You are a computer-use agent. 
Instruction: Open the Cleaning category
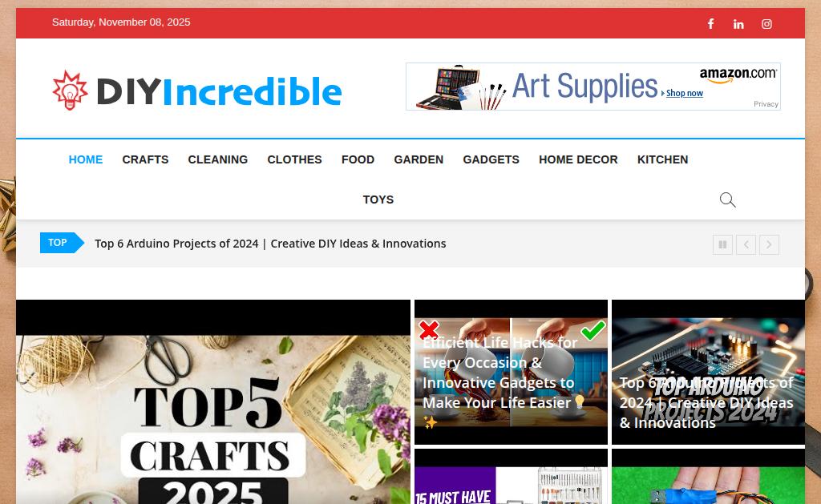pyautogui.click(x=218, y=159)
